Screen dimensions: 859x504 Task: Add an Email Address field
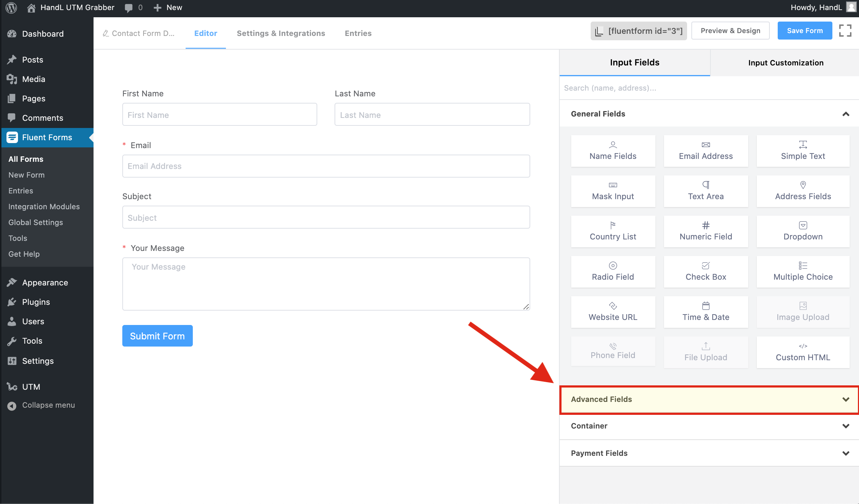[x=705, y=151]
